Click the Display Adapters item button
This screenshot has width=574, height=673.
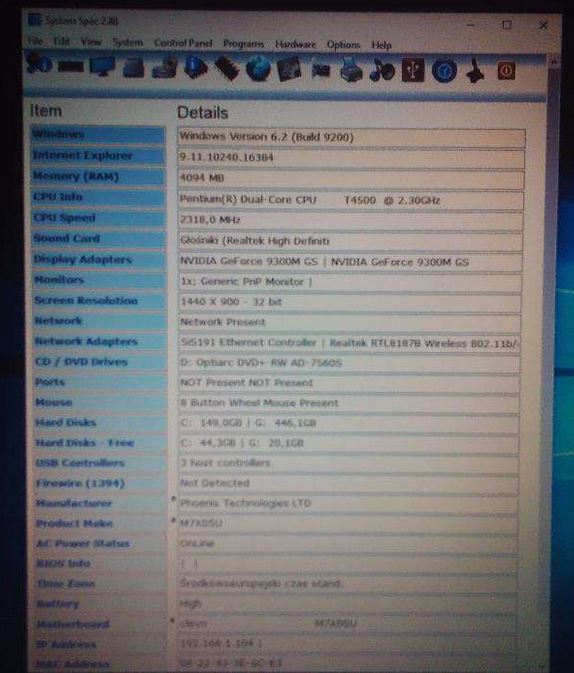(98, 259)
